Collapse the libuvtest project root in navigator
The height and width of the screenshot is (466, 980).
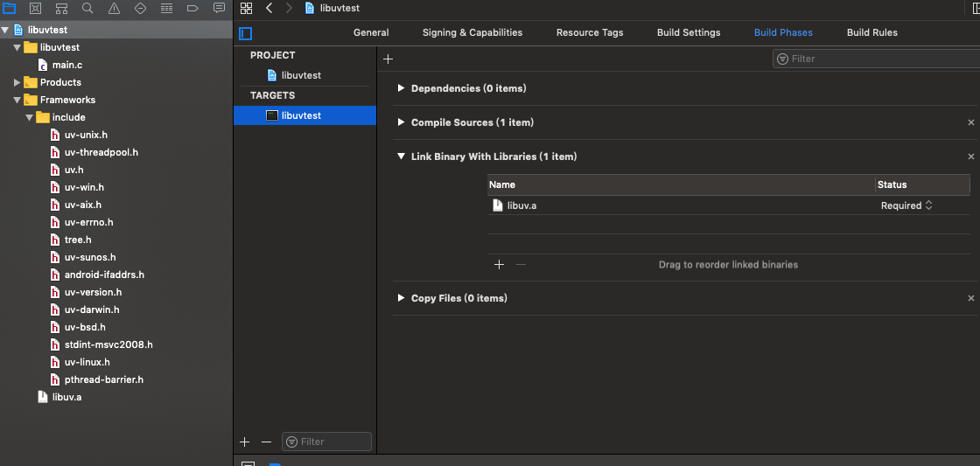(x=5, y=30)
